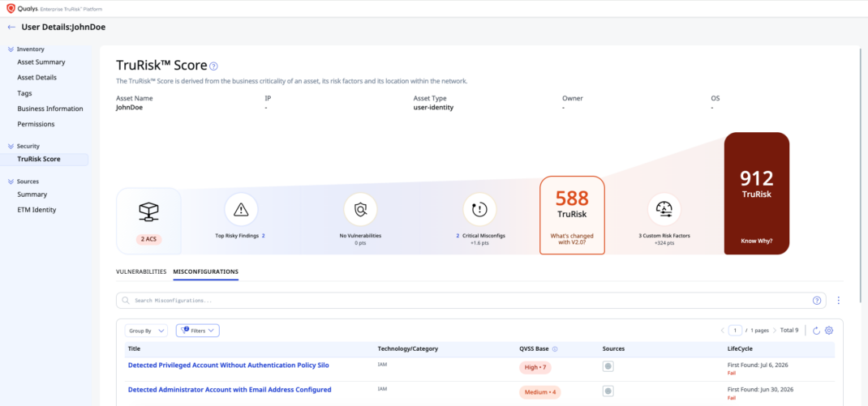
Task: Click the Top Risky Findings warning icon
Action: 241,209
